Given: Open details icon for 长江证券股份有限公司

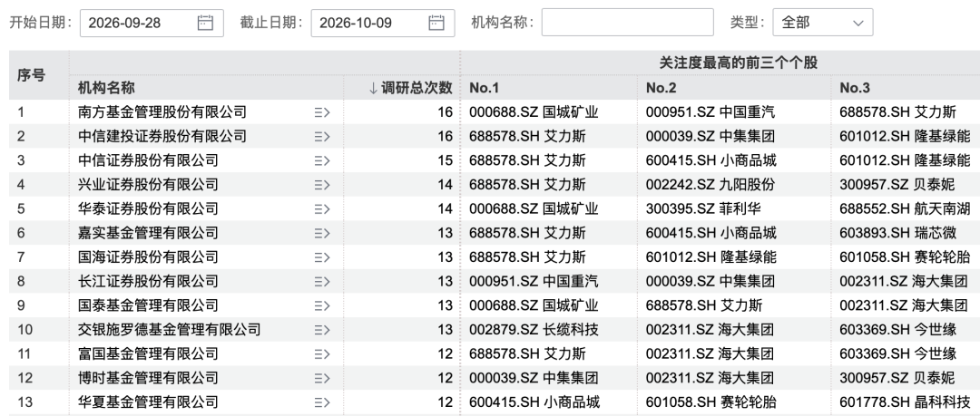Looking at the screenshot, I should tap(322, 281).
